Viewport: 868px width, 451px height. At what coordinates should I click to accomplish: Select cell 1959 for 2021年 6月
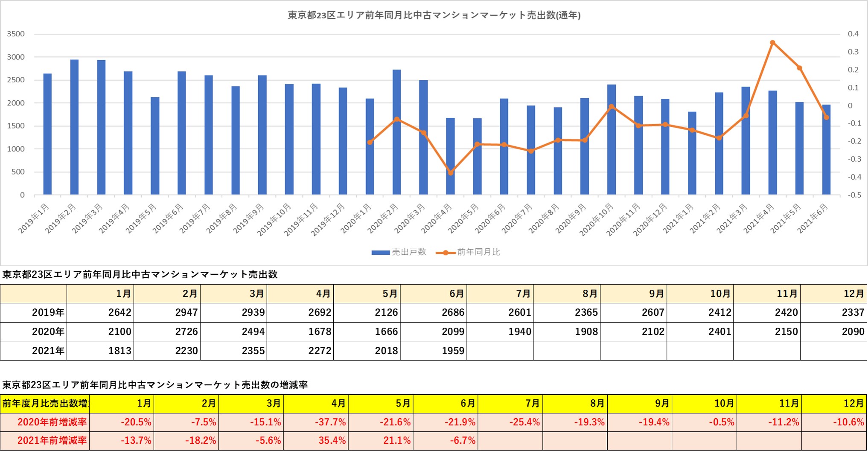[434, 351]
